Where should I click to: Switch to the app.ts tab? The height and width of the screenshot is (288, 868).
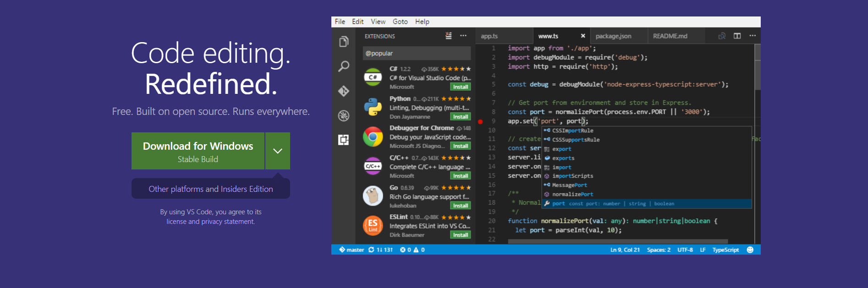click(x=504, y=36)
